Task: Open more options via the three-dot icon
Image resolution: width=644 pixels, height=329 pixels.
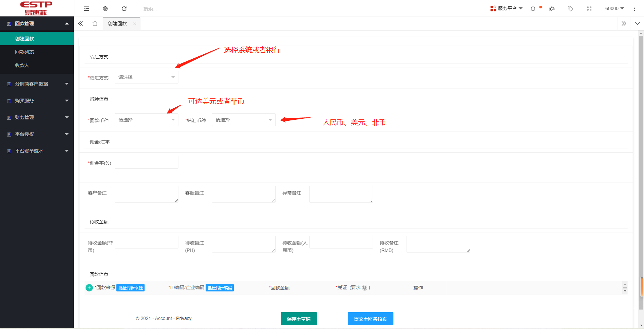Action: pos(635,9)
